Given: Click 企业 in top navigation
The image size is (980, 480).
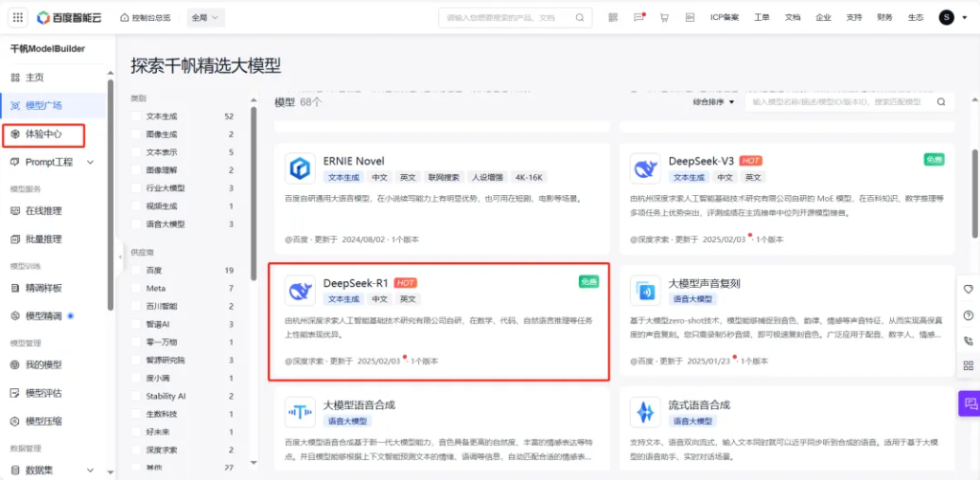Looking at the screenshot, I should [823, 17].
